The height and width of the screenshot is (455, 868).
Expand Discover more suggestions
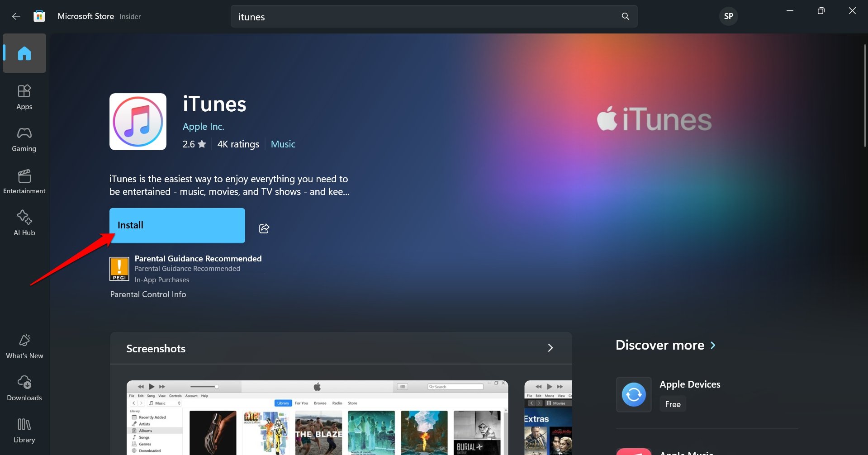tap(713, 345)
